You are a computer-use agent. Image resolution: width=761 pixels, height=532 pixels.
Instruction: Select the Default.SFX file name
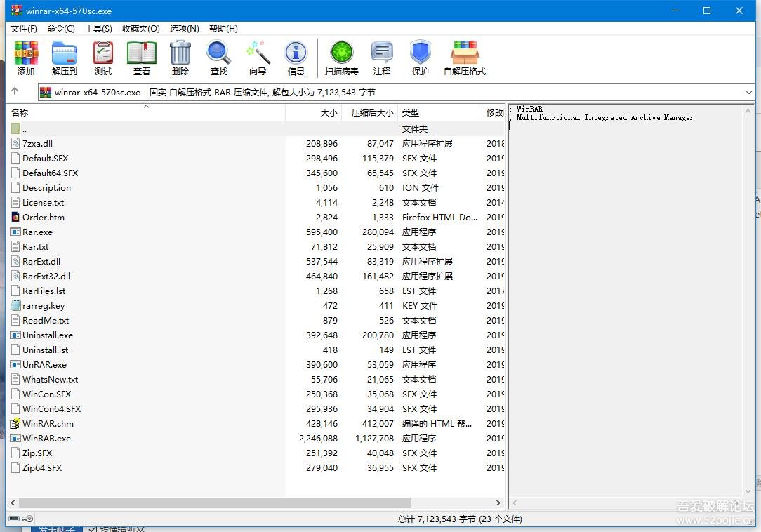pyautogui.click(x=45, y=158)
